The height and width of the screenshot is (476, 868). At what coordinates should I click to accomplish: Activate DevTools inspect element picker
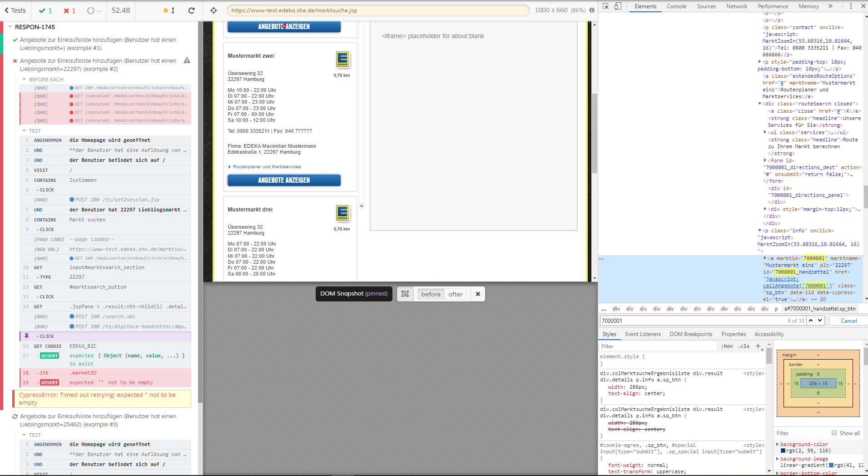(x=605, y=6)
